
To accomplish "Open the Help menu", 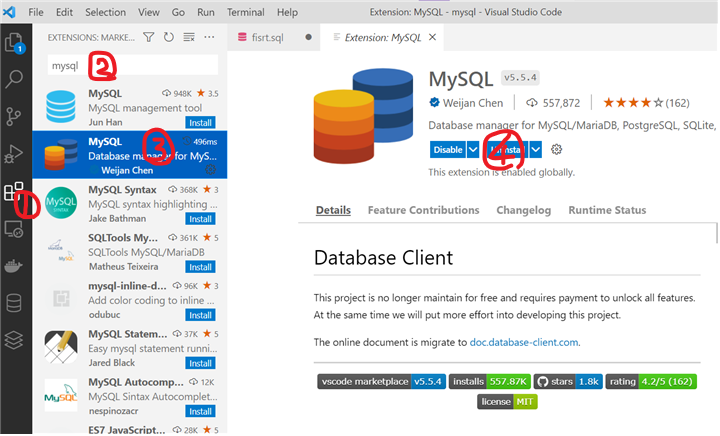I will point(287,12).
